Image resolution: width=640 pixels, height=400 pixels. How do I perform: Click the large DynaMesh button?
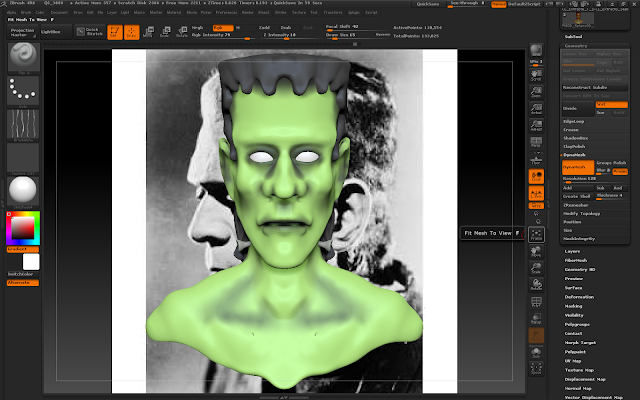(578, 167)
